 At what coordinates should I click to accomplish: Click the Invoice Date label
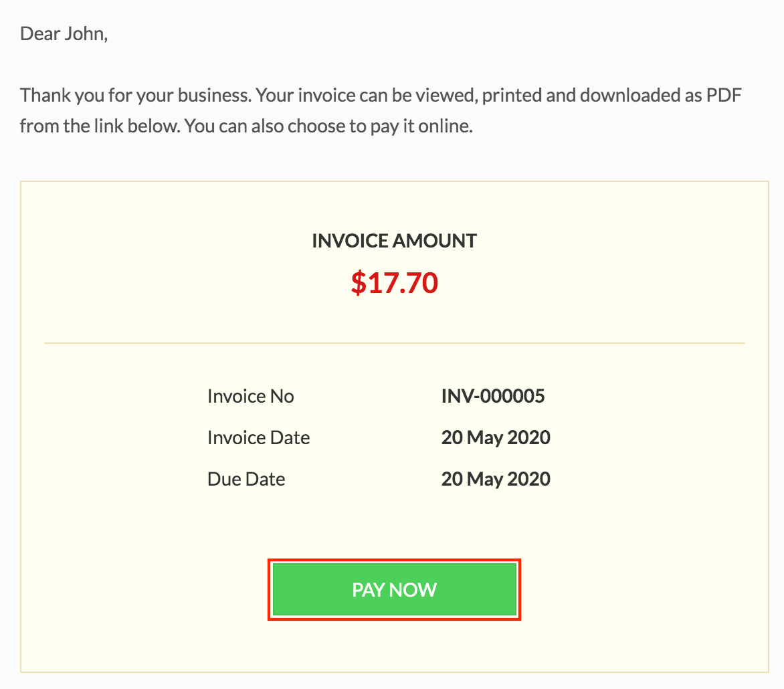pos(258,437)
